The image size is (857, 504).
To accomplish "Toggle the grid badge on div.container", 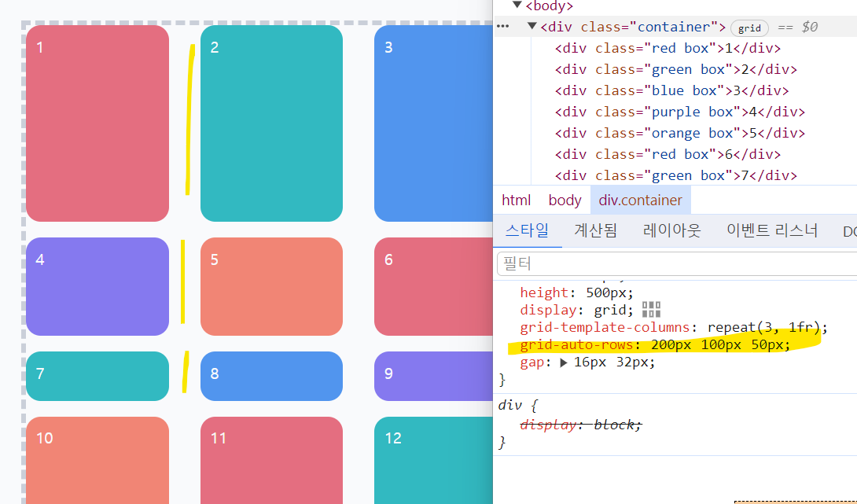I will (x=749, y=28).
